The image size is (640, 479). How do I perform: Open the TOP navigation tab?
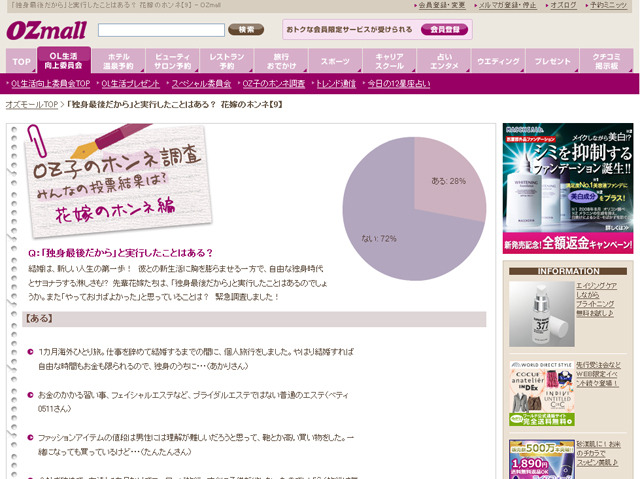(21, 61)
